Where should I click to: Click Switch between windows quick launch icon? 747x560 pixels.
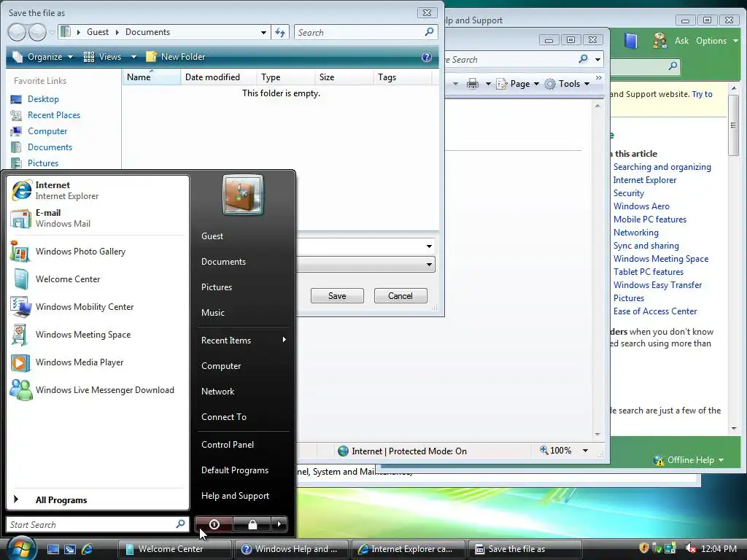pyautogui.click(x=70, y=549)
